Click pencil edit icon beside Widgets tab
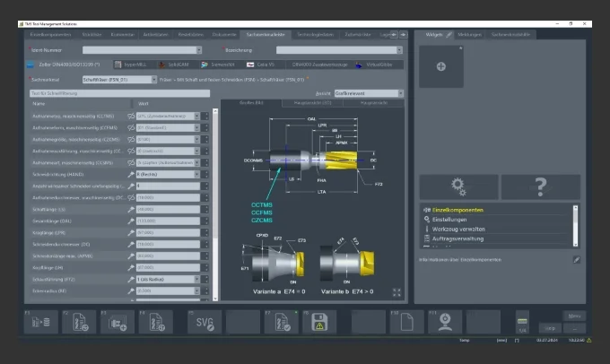This screenshot has width=610, height=364. 449,34
